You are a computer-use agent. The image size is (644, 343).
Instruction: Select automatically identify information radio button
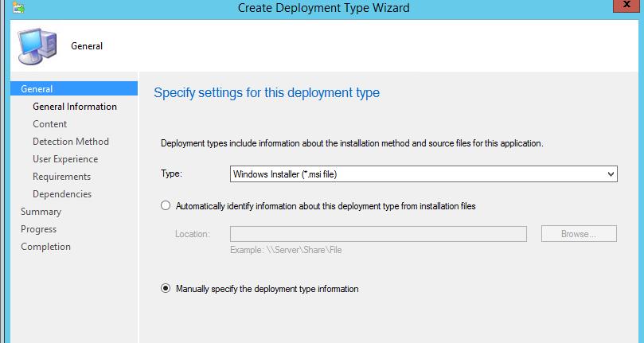click(x=166, y=205)
